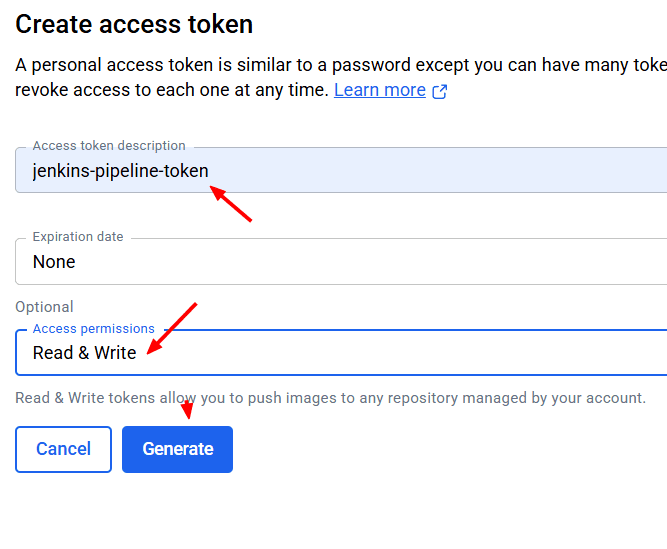Focus the Access token description field
667x549 pixels.
click(341, 171)
